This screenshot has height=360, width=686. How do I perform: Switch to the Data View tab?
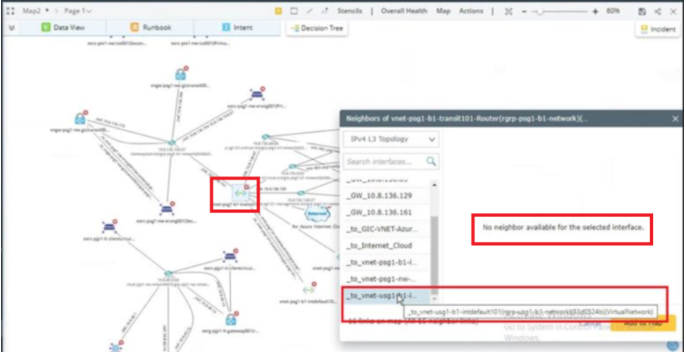[x=63, y=27]
